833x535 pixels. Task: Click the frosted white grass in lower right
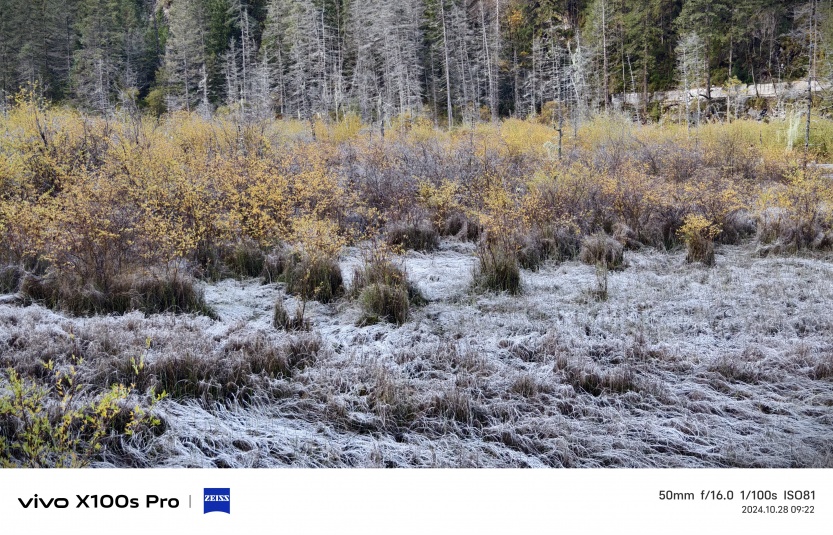pyautogui.click(x=691, y=372)
